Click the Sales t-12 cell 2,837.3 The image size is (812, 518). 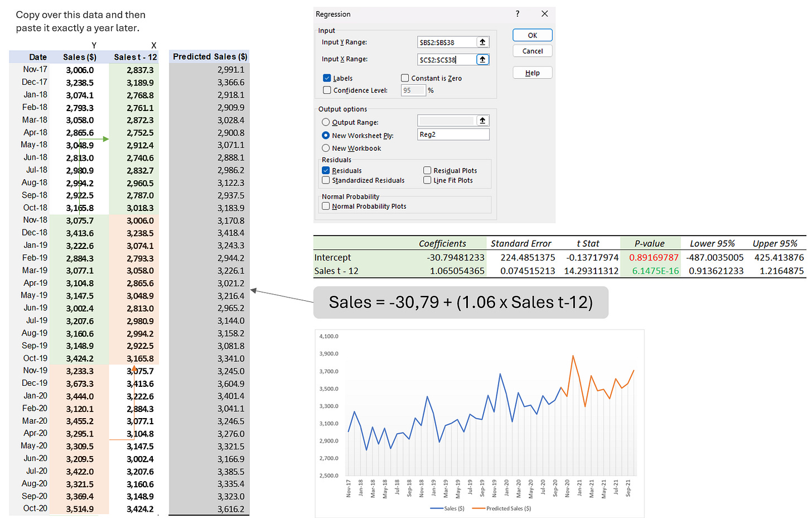click(134, 70)
